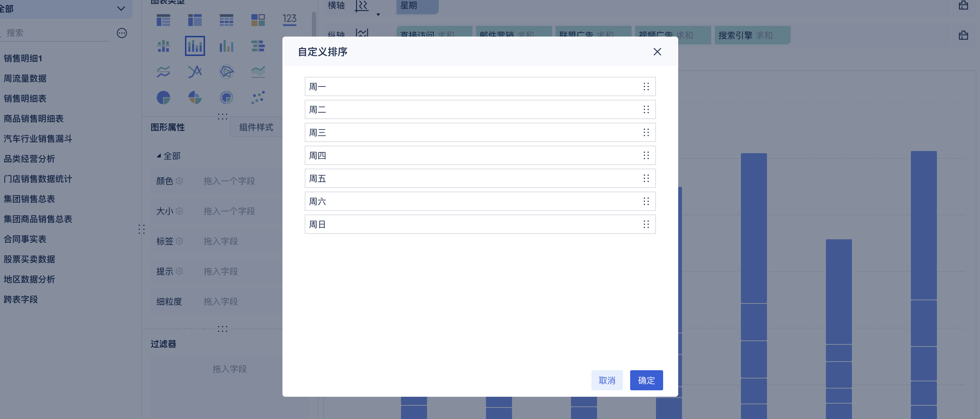Screen dimensions: 980x419
Task: Switch to the 图形属性 tab
Action: [x=168, y=127]
